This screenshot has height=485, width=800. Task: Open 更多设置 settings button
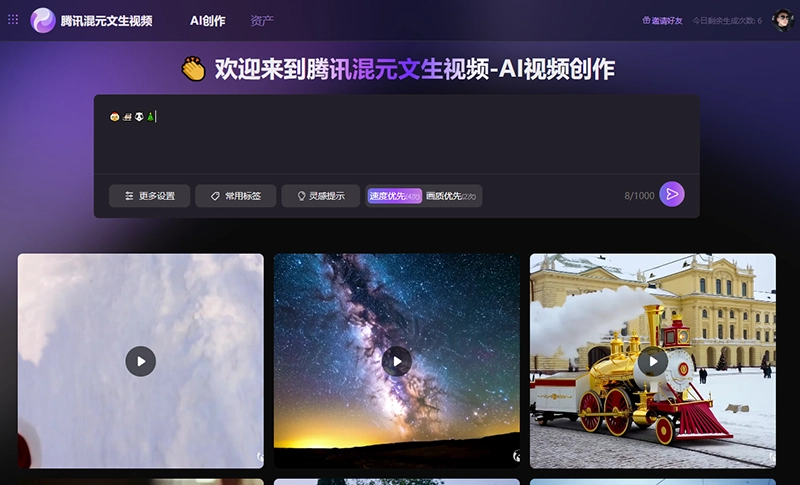tap(149, 196)
